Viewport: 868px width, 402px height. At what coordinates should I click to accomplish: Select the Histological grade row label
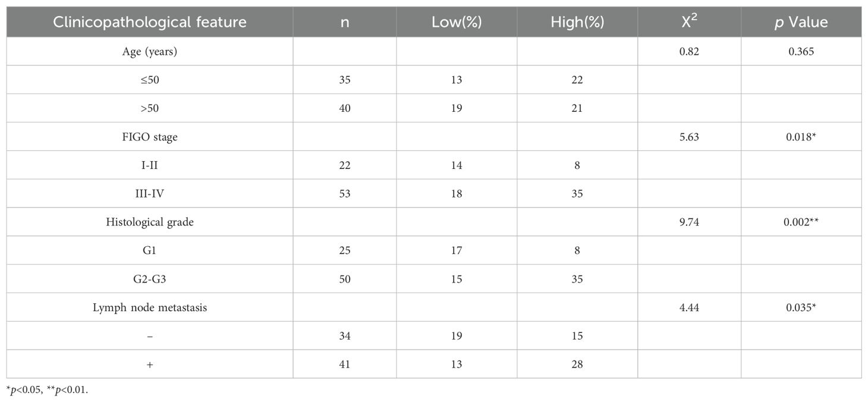[x=149, y=222]
